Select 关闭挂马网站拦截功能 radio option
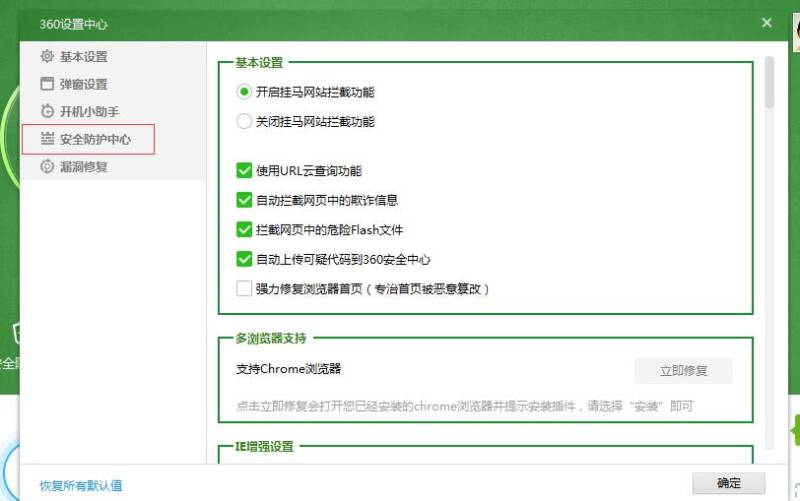Image resolution: width=800 pixels, height=501 pixels. (x=244, y=121)
